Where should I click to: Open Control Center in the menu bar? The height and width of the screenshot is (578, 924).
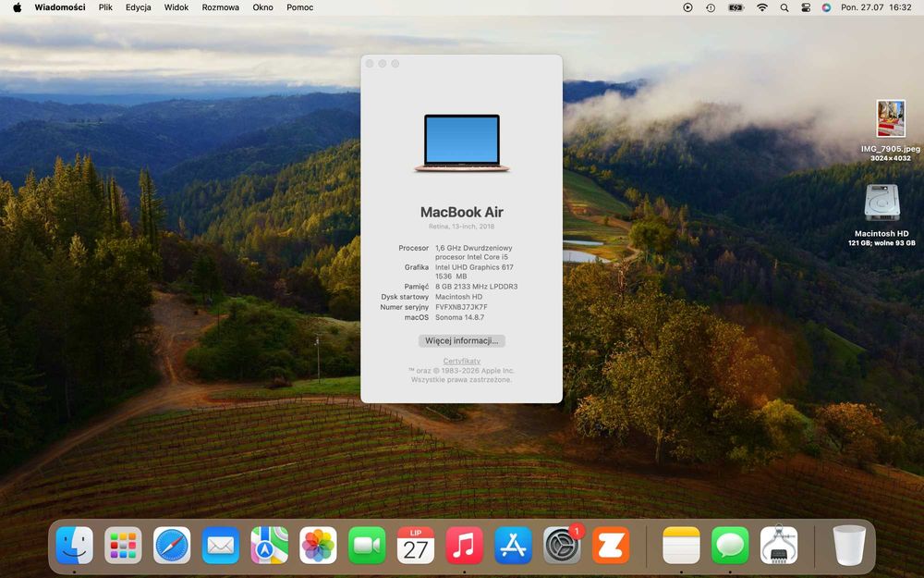click(806, 7)
